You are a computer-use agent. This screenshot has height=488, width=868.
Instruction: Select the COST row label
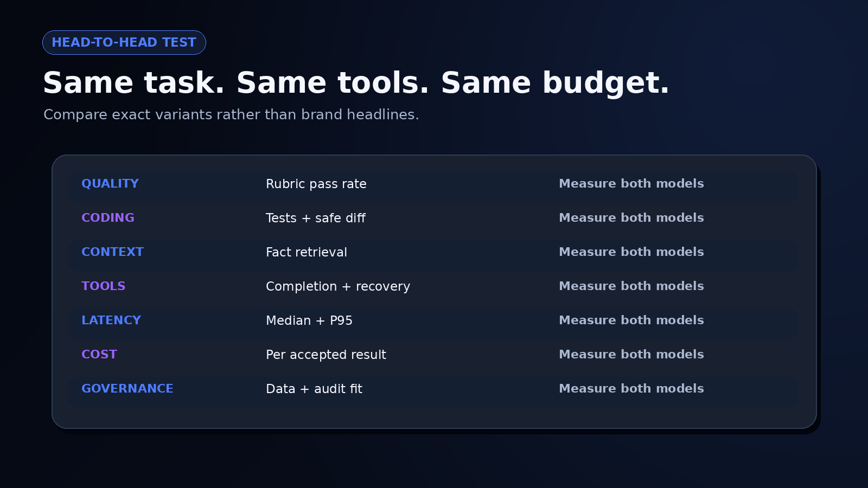pos(99,355)
